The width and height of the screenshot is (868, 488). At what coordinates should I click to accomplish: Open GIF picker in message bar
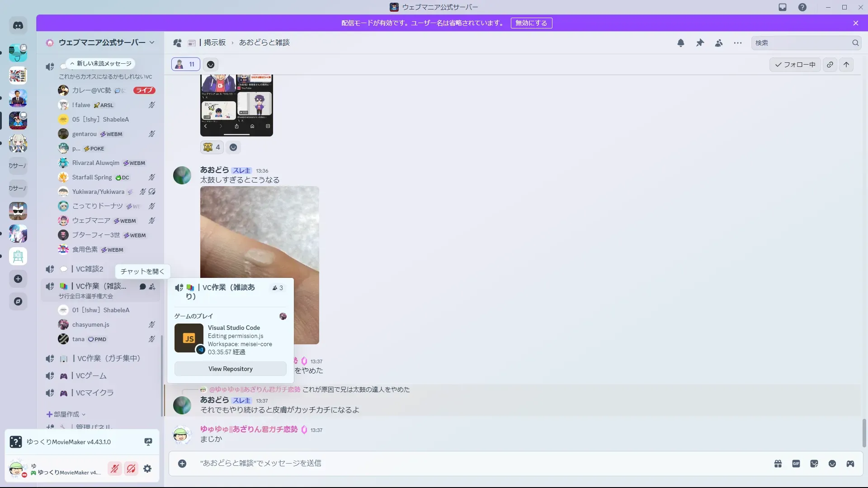tap(796, 464)
